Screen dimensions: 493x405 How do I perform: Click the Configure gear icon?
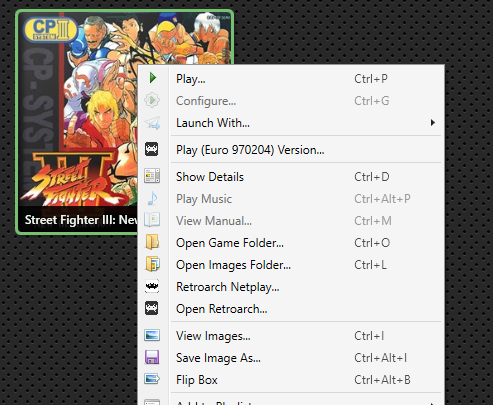[x=152, y=100]
